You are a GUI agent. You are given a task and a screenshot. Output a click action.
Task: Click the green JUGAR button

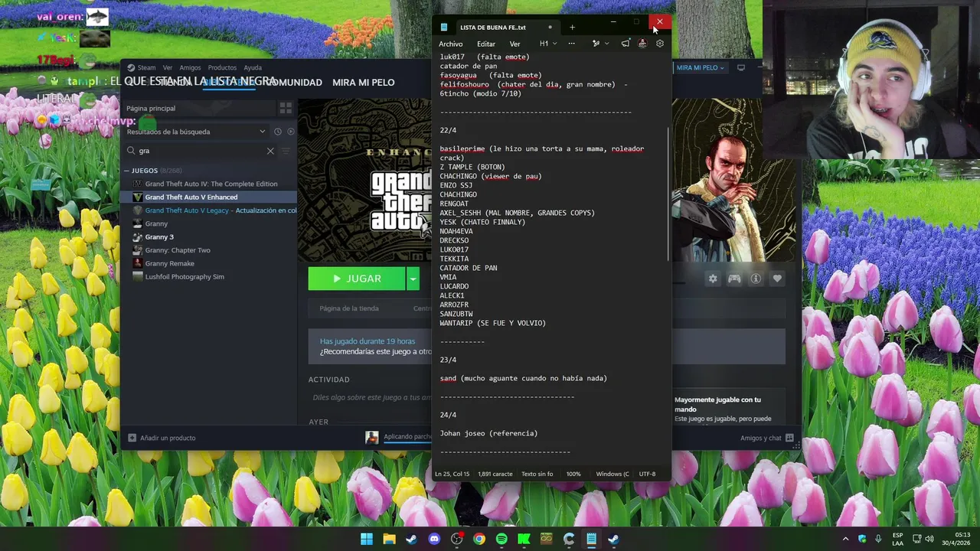[x=357, y=279]
